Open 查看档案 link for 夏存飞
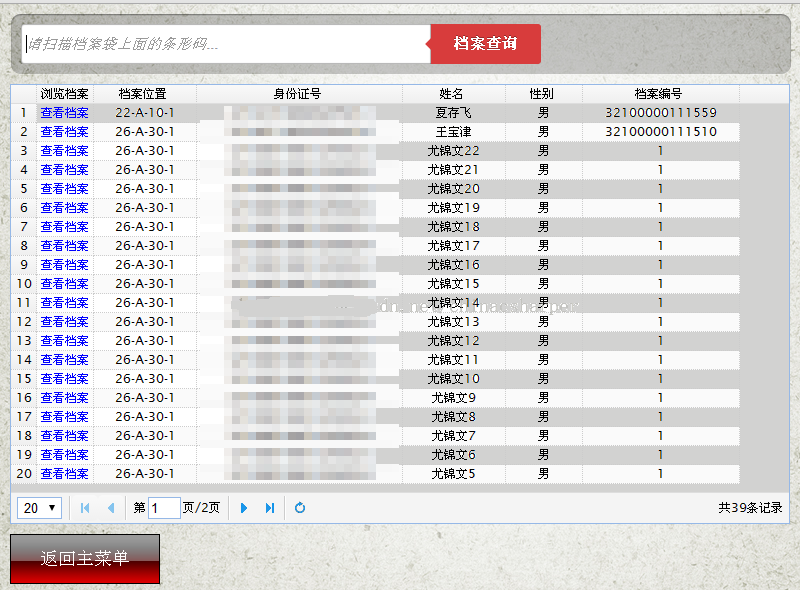800x590 pixels. tap(64, 112)
